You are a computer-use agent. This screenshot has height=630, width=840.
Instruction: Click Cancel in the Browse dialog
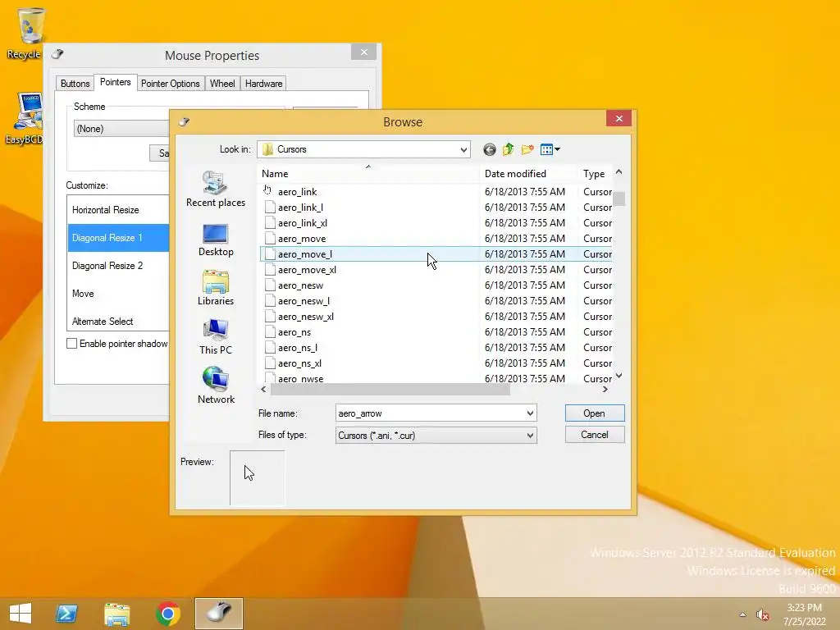pyautogui.click(x=594, y=435)
